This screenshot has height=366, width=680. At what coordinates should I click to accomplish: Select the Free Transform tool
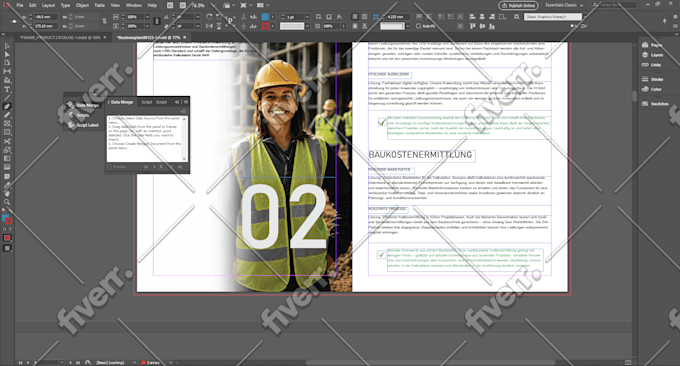tap(7, 150)
